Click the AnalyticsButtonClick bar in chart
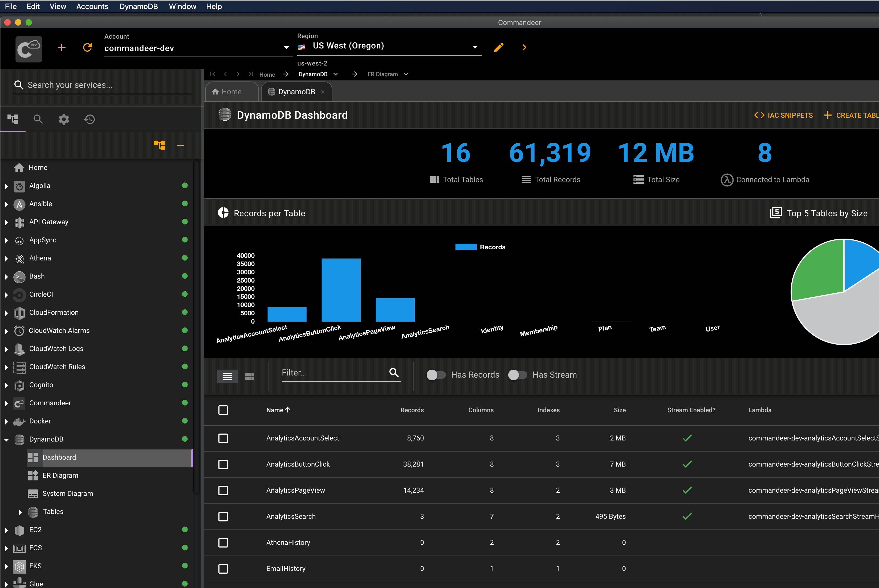879x588 pixels. pos(341,290)
